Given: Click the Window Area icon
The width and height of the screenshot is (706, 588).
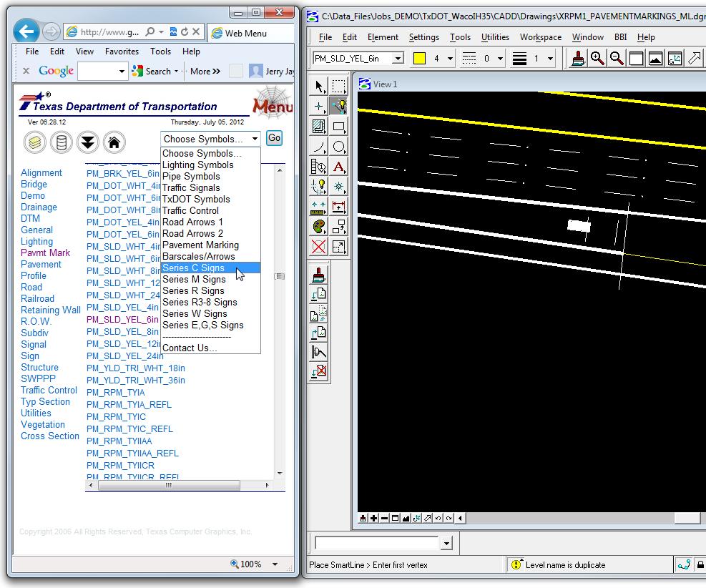Looking at the screenshot, I should point(636,59).
